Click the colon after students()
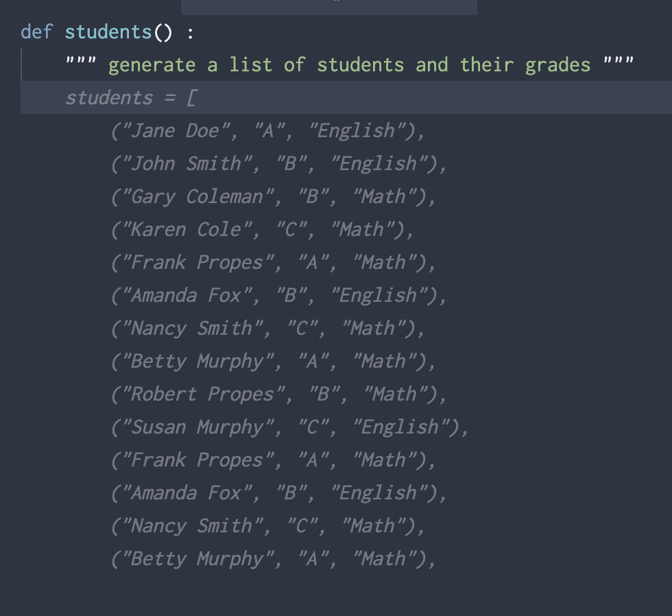This screenshot has height=616, width=672. pyautogui.click(x=191, y=33)
